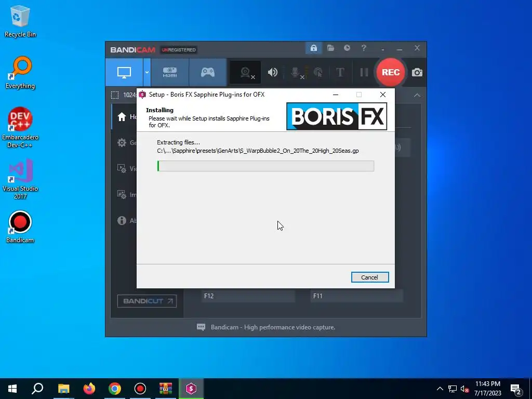Toggle speaker sound in Bandicam toolbar
Image resolution: width=532 pixels, height=399 pixels.
272,72
